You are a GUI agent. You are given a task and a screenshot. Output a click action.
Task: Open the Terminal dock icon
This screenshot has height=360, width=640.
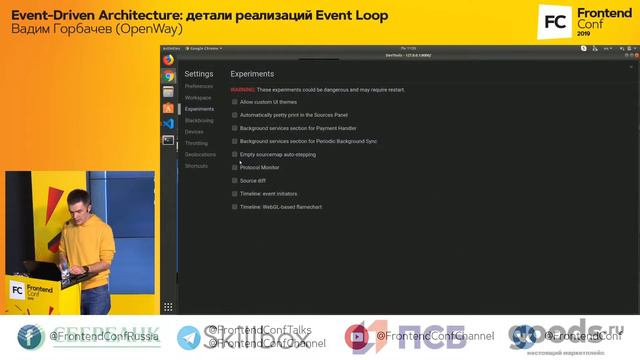click(169, 140)
